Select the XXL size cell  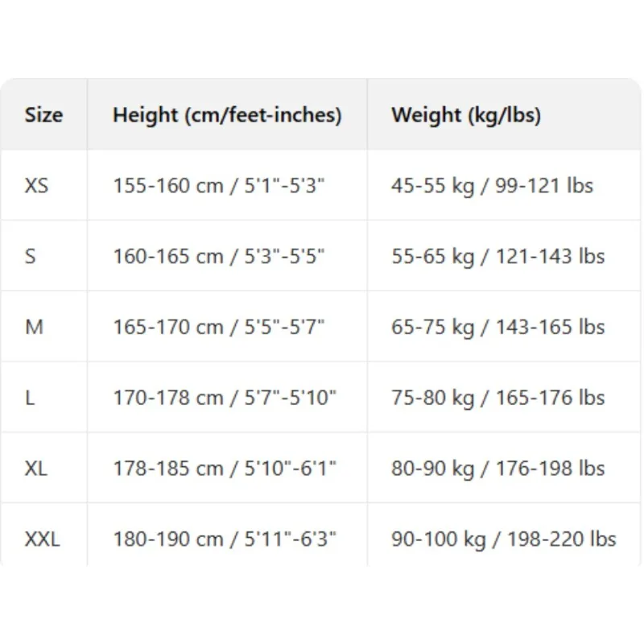[43, 539]
